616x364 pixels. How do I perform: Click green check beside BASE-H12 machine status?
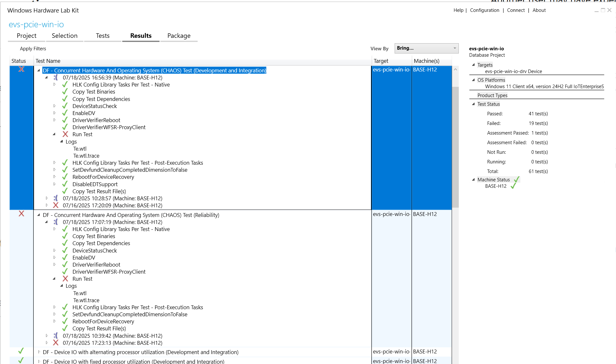(x=513, y=186)
